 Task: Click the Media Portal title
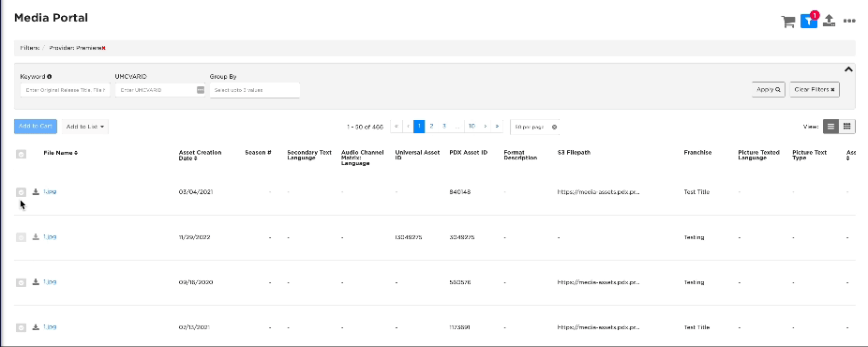(51, 18)
